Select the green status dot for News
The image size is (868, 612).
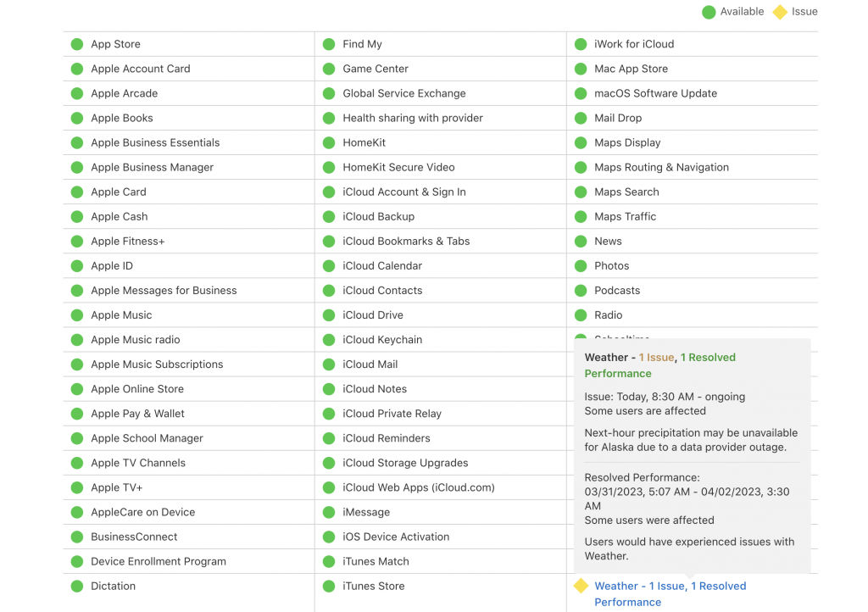[x=581, y=242]
